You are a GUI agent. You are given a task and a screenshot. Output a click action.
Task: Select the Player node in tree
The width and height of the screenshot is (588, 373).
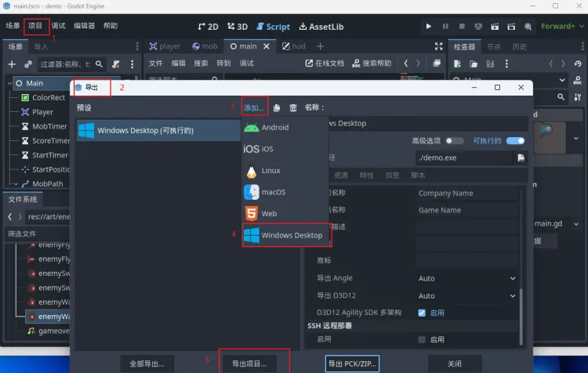[42, 112]
